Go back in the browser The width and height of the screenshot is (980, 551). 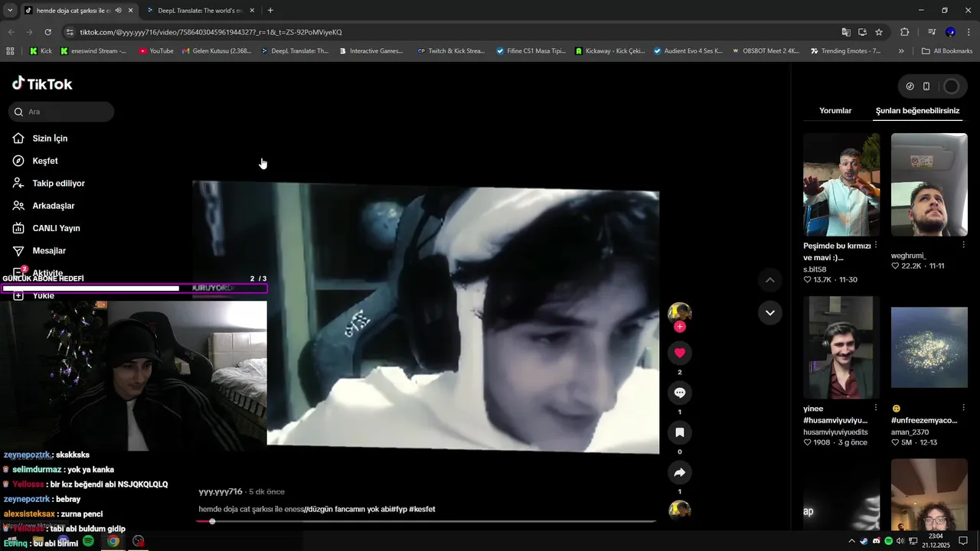11,32
